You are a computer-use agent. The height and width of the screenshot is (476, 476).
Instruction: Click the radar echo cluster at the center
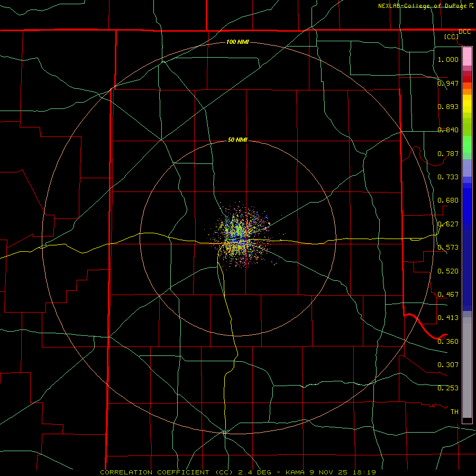click(x=241, y=237)
